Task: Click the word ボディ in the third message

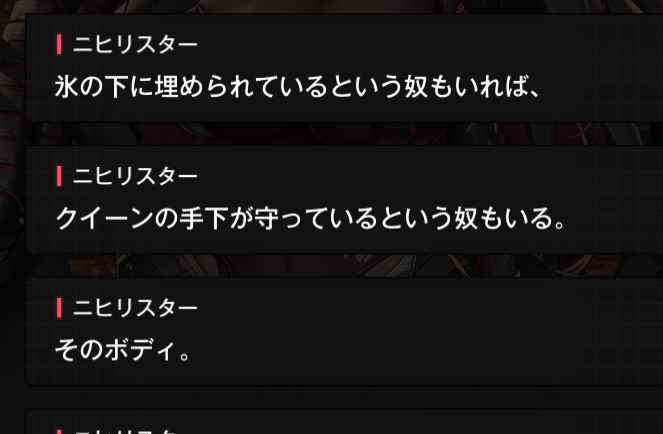Action: pos(140,350)
